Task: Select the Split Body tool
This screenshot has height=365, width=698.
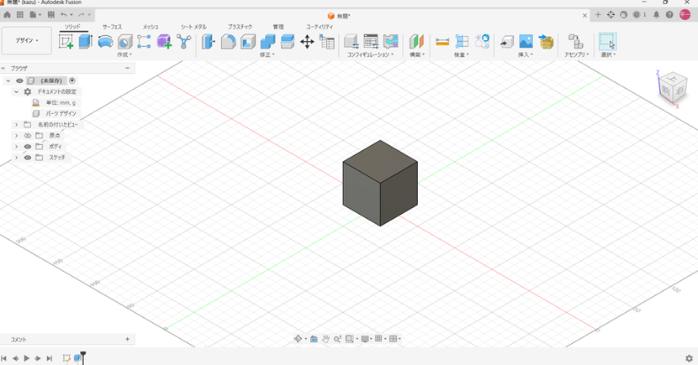Action: pos(288,41)
